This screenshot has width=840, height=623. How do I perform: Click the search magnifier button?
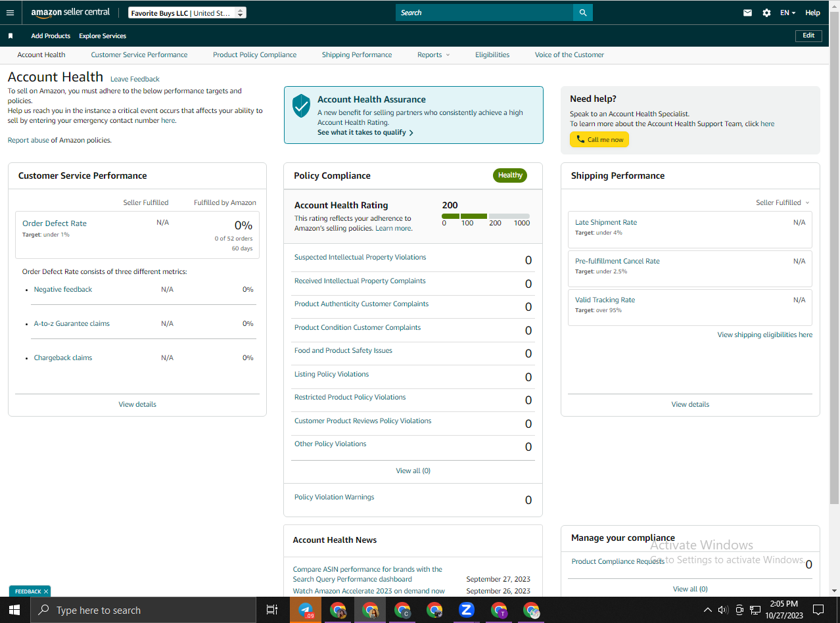583,12
